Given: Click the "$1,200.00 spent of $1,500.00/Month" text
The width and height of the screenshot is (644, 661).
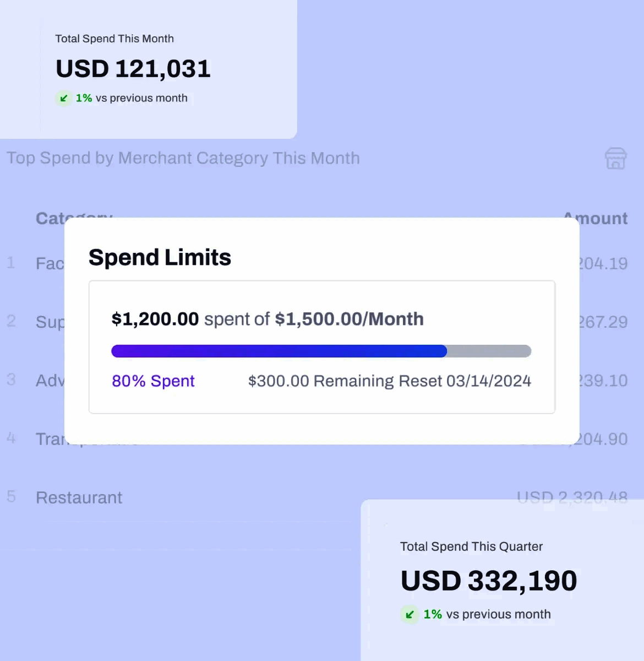Looking at the screenshot, I should click(268, 319).
